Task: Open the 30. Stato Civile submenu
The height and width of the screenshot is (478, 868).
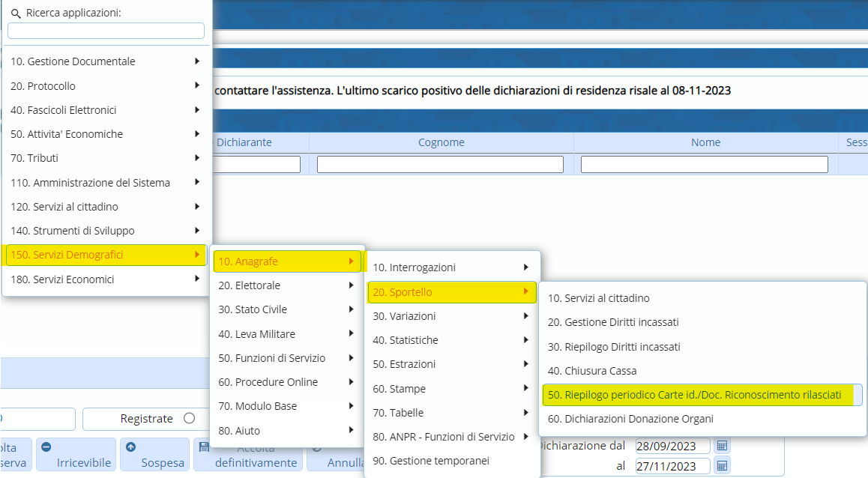Action: [286, 309]
